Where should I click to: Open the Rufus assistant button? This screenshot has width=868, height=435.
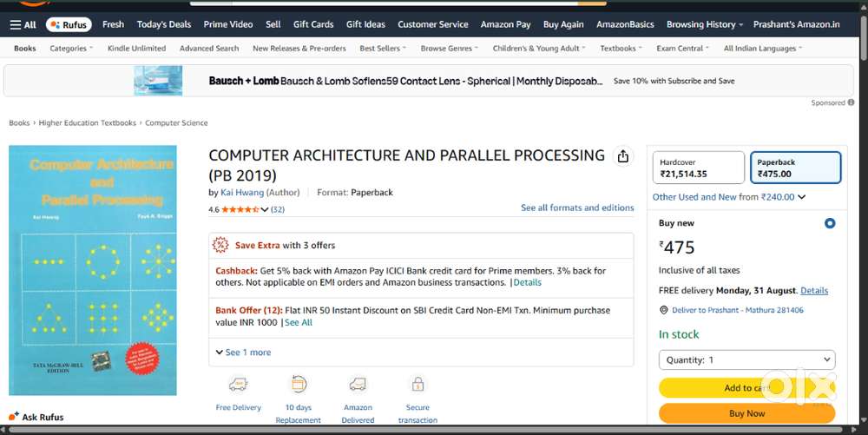tap(69, 25)
